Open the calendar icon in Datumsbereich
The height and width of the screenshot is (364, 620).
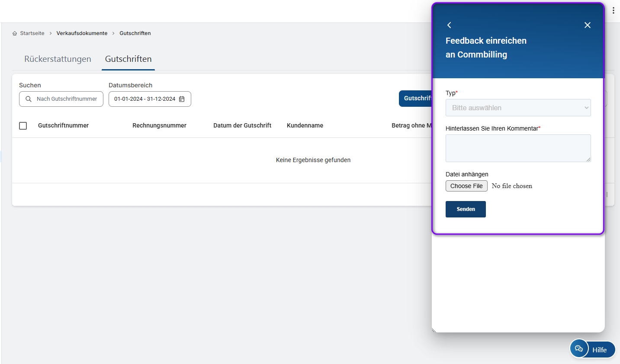182,99
